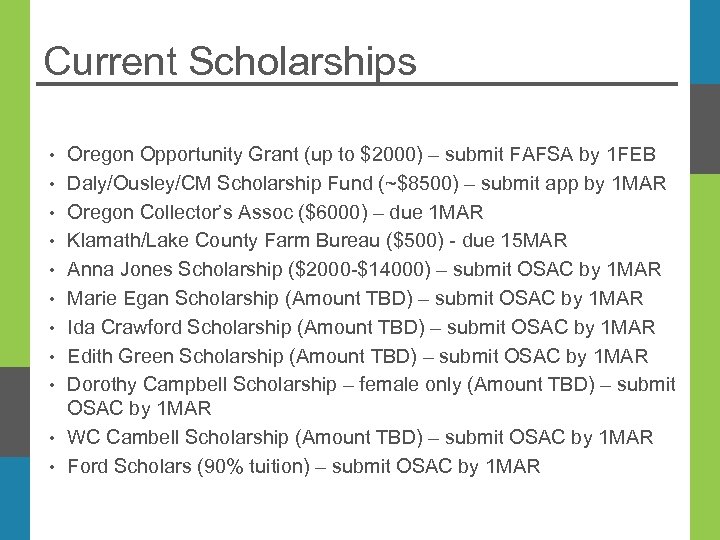720x540 pixels.
Task: Select the Ida Crawford Scholarship line
Action: pyautogui.click(x=360, y=328)
